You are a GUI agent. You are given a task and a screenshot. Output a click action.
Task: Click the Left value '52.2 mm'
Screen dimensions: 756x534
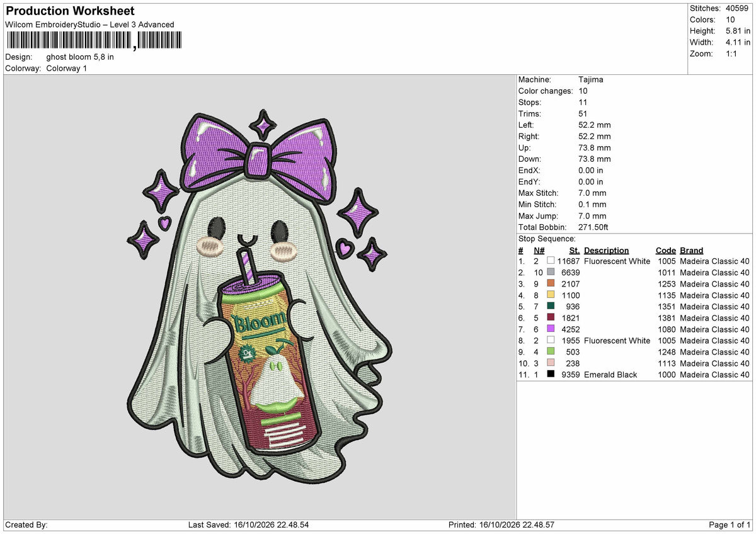[594, 125]
